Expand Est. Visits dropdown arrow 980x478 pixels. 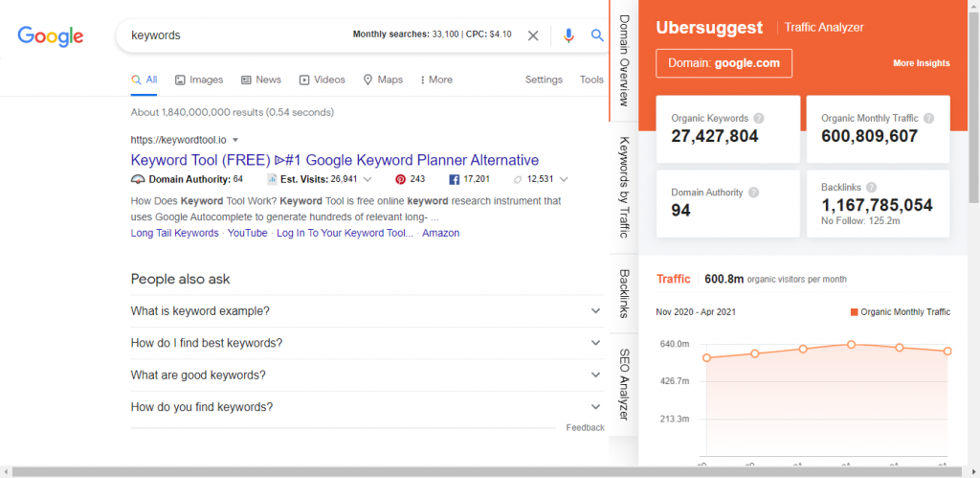pos(367,179)
